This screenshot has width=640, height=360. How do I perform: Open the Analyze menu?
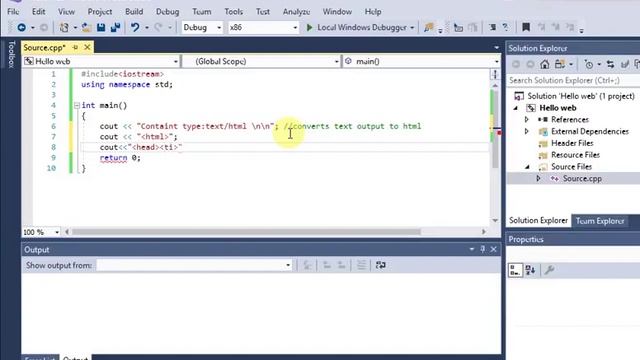(296, 11)
